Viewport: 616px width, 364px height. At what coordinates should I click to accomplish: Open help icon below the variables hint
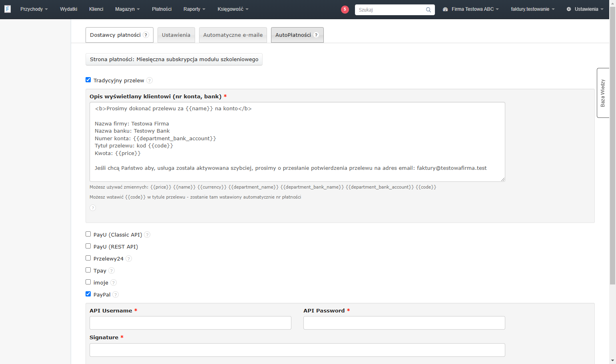[93, 208]
